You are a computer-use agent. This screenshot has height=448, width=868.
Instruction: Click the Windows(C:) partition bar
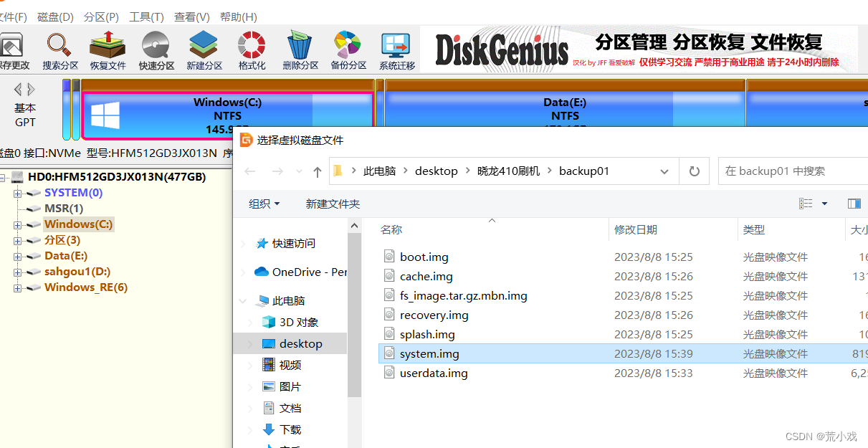[x=228, y=115]
